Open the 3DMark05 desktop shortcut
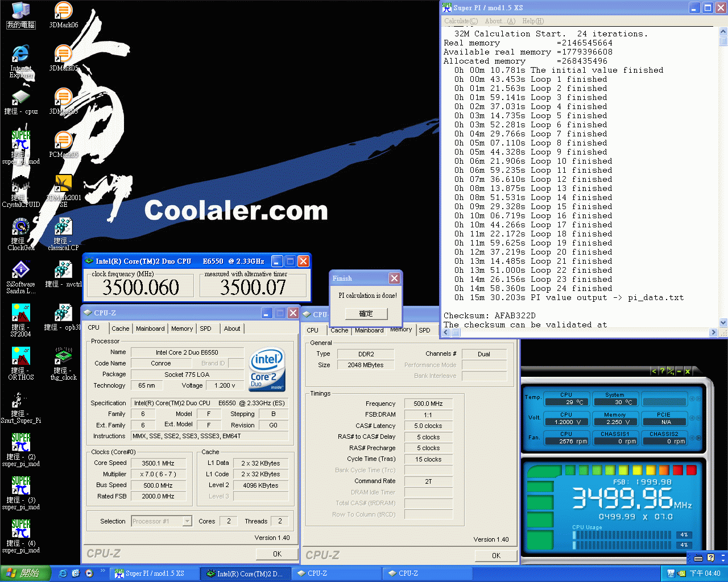 (x=63, y=58)
